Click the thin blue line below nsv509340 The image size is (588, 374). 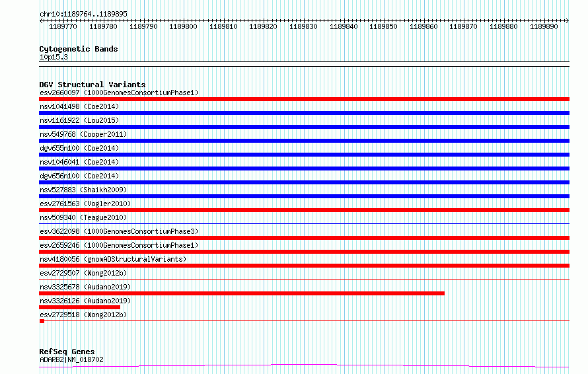[304, 224]
